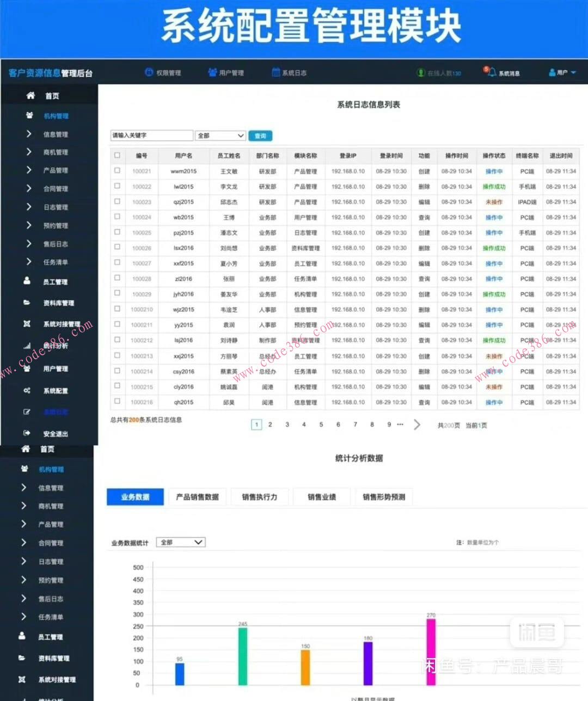Click the blue 查询 search button
Viewport: 588px width, 701px height.
tap(260, 136)
